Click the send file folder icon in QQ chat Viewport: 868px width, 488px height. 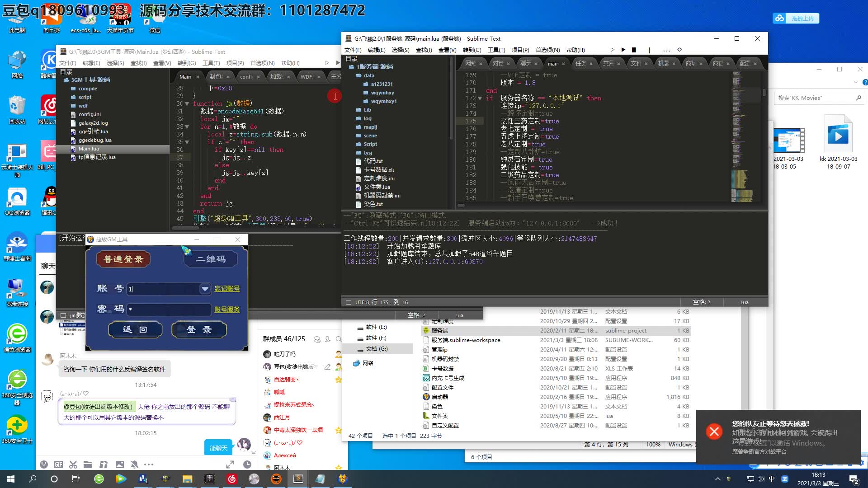pyautogui.click(x=88, y=464)
